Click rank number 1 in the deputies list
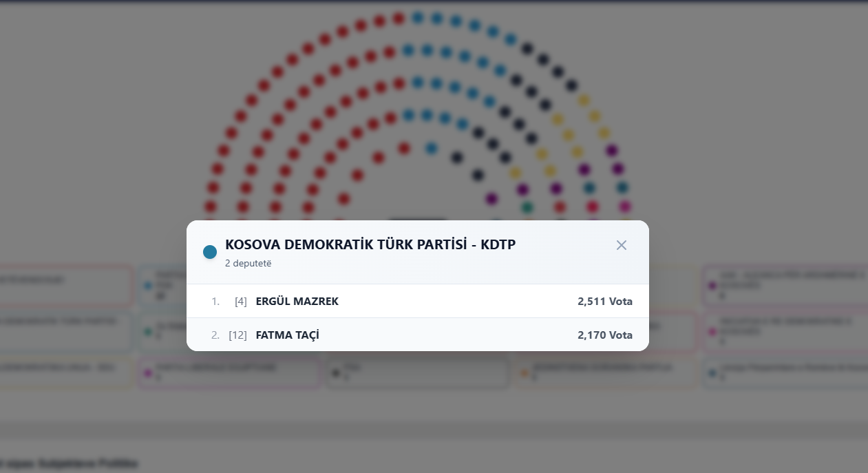This screenshot has width=868, height=473. (215, 302)
